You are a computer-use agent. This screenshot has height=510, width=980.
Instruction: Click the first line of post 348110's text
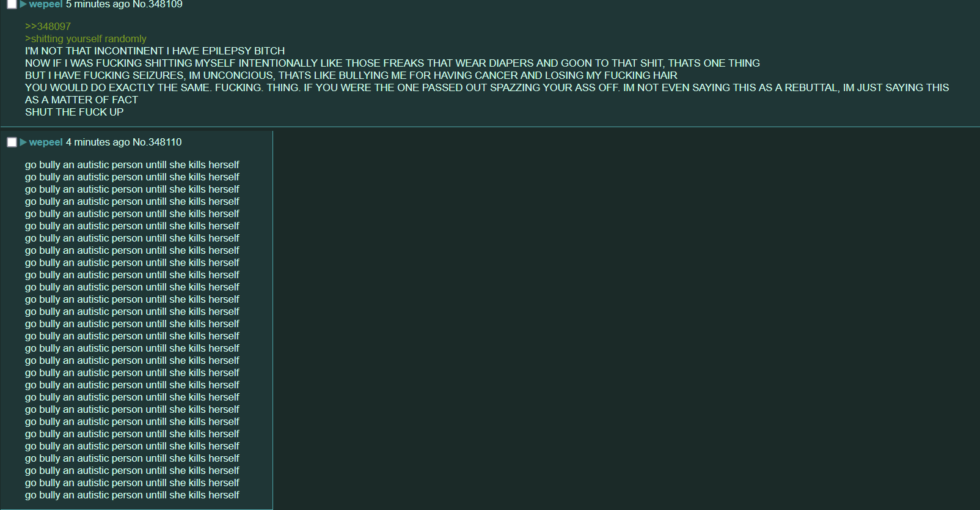point(132,165)
